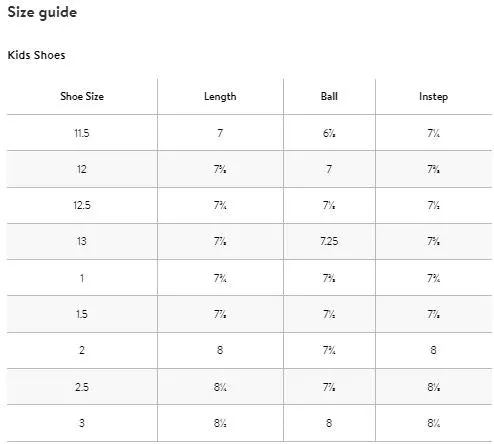Click the Shoe Size column header
The width and height of the screenshot is (494, 444).
pyautogui.click(x=82, y=96)
